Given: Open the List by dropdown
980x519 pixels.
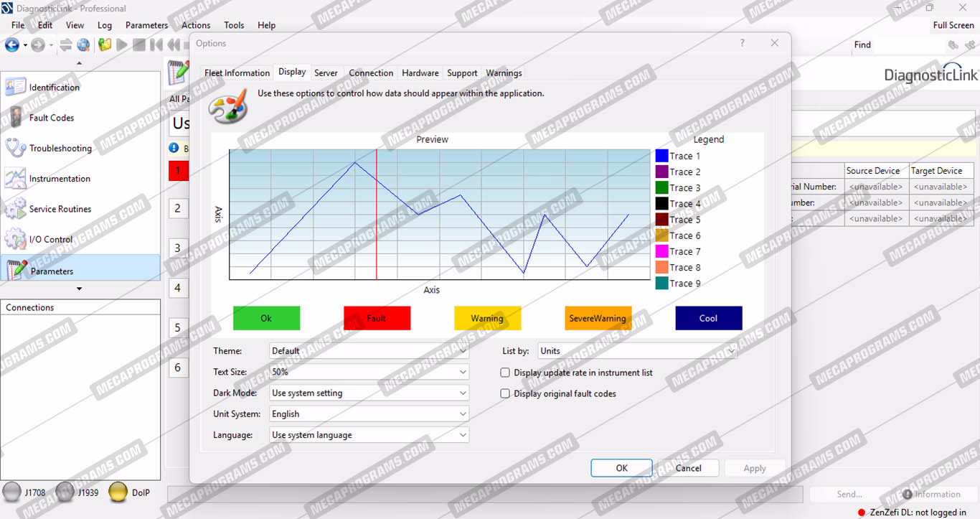Looking at the screenshot, I should [x=638, y=351].
